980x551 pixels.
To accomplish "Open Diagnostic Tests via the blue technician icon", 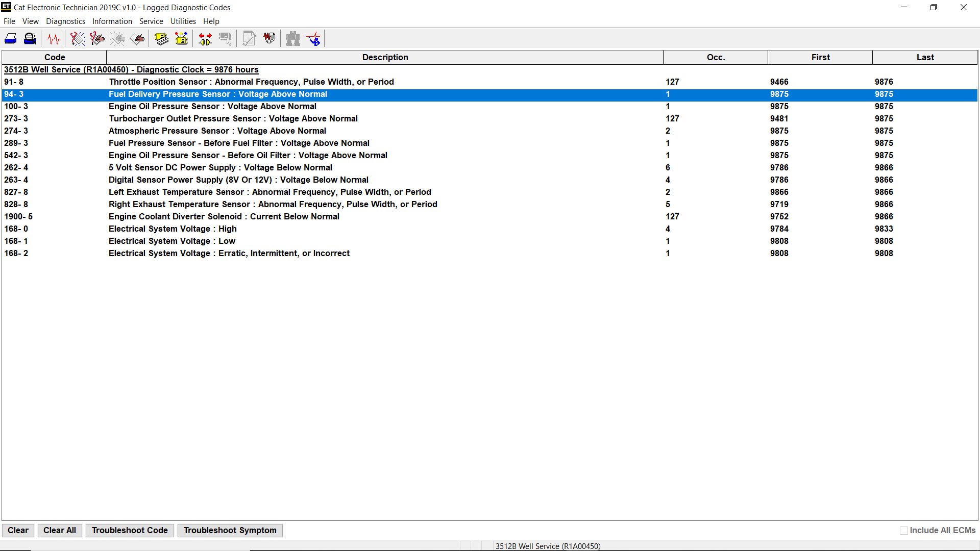I will (x=313, y=38).
